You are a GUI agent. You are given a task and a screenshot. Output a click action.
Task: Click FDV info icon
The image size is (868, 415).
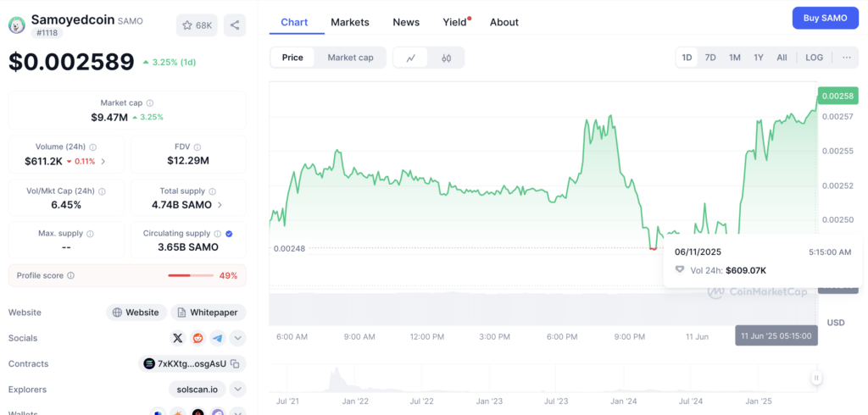pos(198,147)
